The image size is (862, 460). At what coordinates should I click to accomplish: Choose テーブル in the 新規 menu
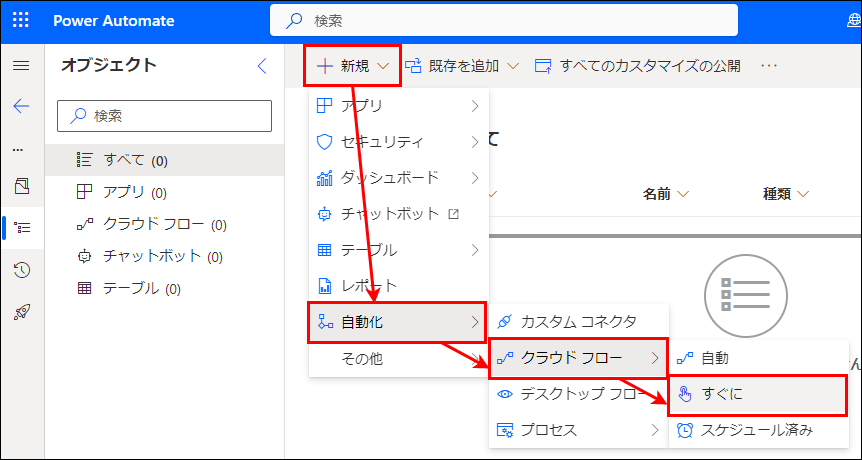399,250
